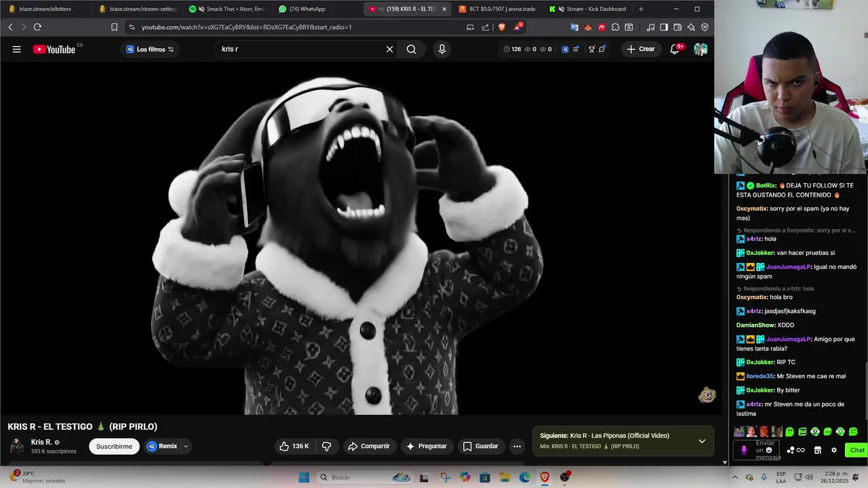The image size is (868, 488).
Task: Go back in browser history
Action: [x=10, y=27]
